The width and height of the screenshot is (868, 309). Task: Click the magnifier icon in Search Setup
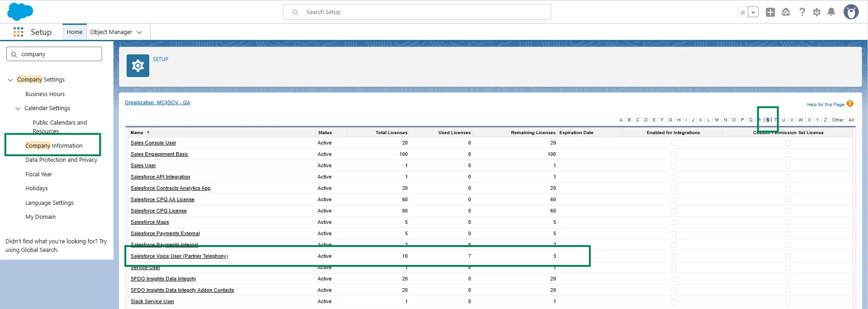point(295,12)
